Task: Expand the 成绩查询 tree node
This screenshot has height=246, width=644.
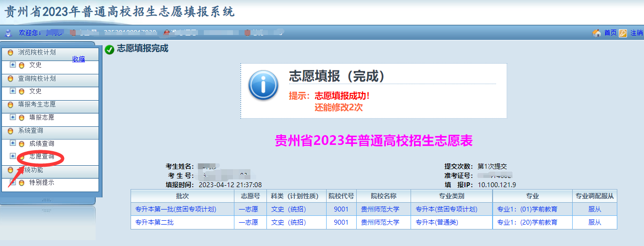Action: [x=13, y=143]
